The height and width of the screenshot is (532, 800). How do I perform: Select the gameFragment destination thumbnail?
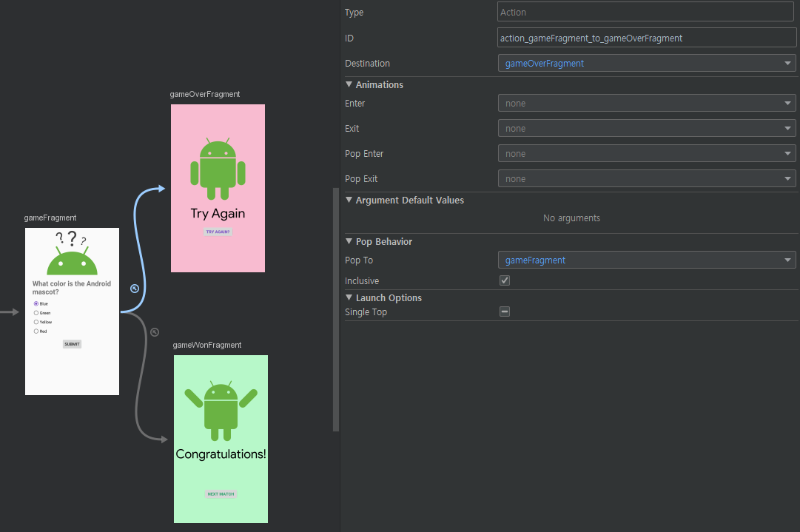(x=72, y=312)
